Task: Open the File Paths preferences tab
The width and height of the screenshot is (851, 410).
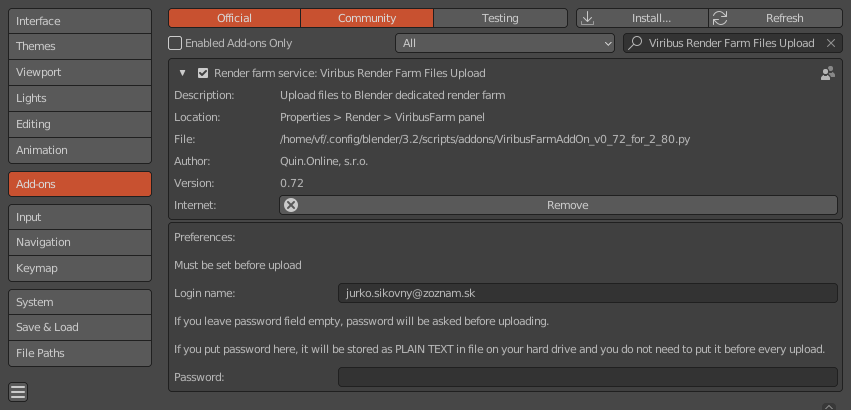Action: point(79,353)
